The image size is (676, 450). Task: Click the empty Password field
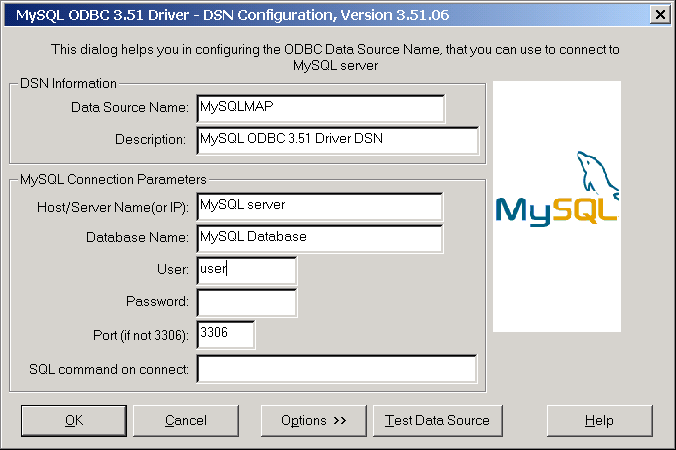click(247, 303)
